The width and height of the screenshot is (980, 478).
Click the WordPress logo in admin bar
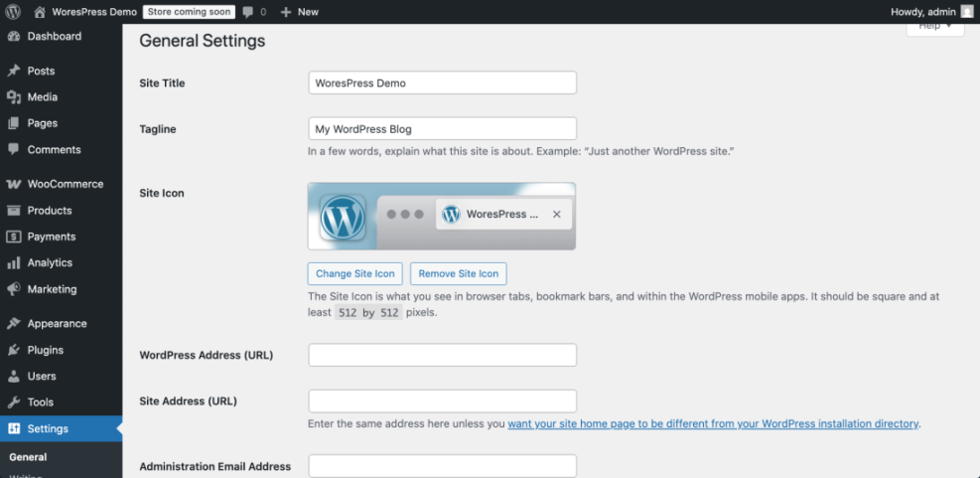[x=13, y=12]
